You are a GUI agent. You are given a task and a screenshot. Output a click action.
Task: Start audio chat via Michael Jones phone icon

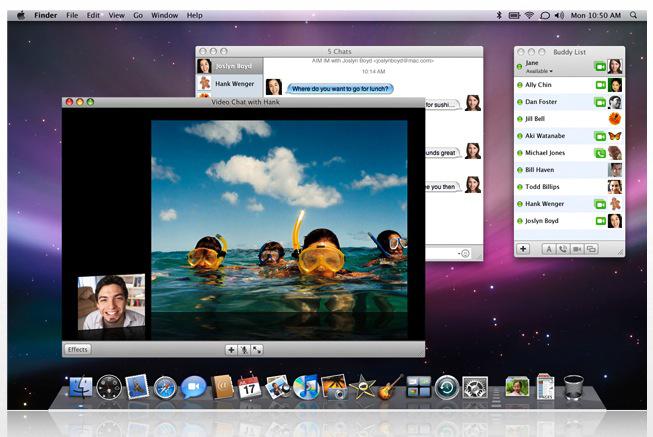coord(600,153)
